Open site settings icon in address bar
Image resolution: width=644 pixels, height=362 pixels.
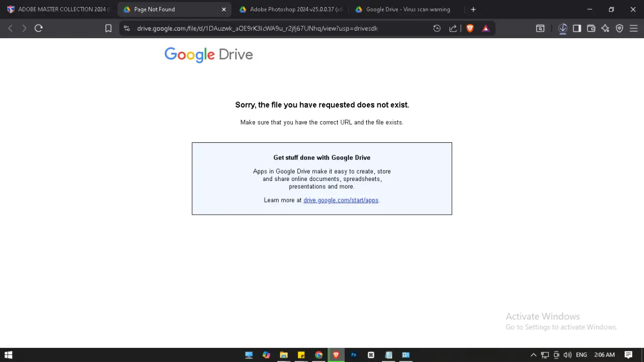127,29
